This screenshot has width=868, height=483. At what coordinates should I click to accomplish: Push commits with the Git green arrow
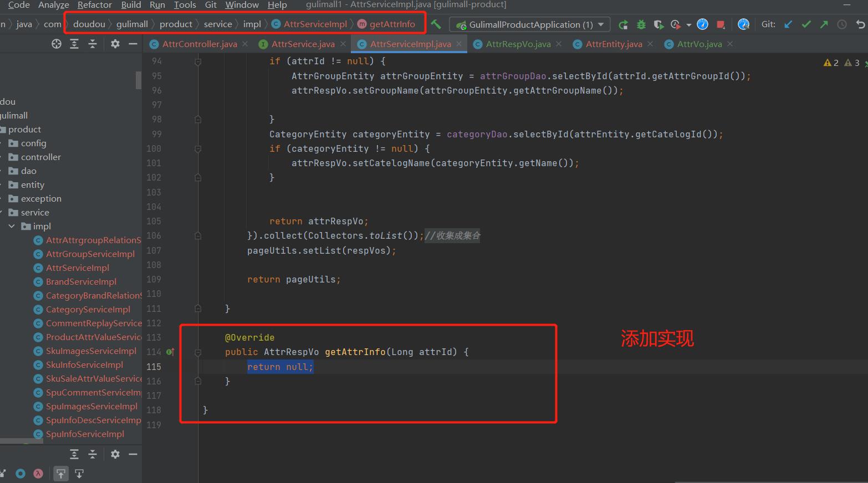coord(824,24)
